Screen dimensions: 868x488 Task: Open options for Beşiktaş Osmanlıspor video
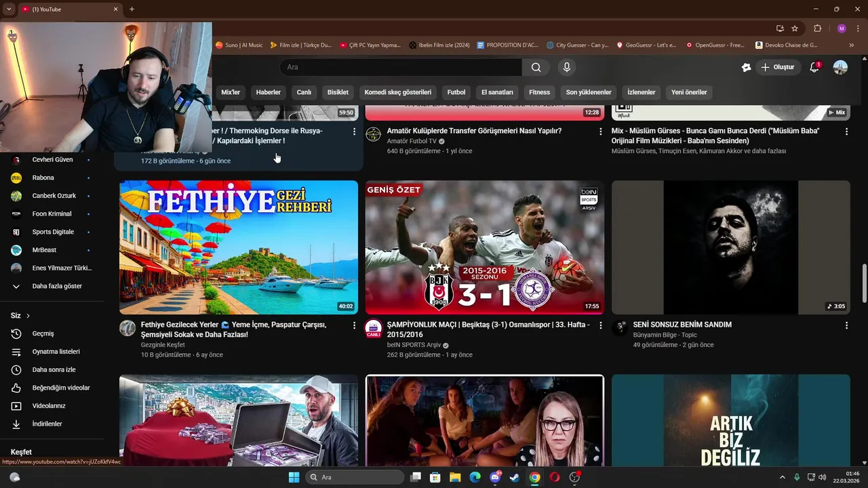click(600, 325)
